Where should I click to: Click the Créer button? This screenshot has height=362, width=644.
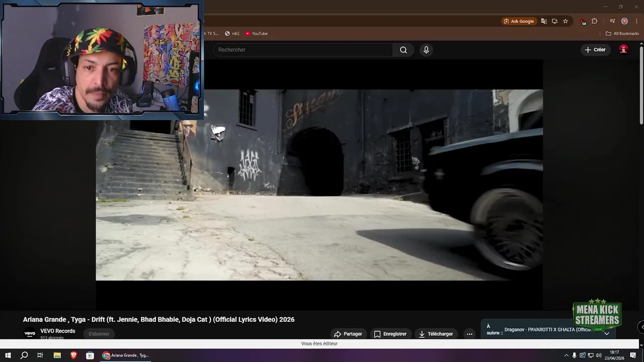(x=595, y=50)
